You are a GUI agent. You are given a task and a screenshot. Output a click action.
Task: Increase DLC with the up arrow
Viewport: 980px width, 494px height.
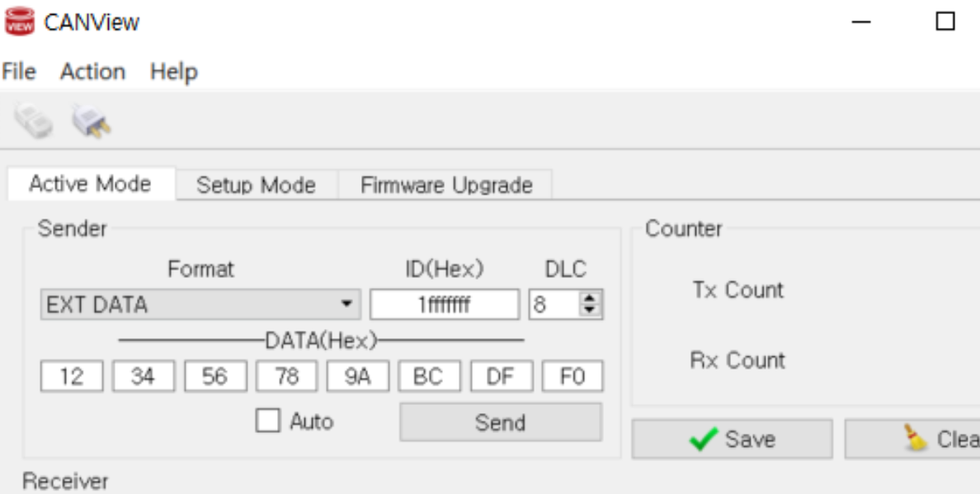pyautogui.click(x=589, y=298)
